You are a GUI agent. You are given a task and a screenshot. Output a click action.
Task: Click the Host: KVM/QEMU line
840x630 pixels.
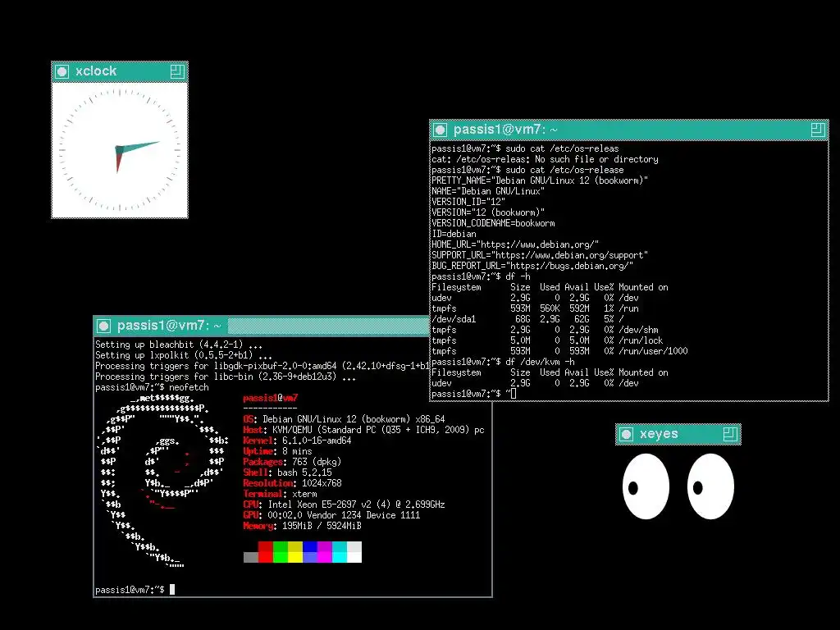point(363,430)
